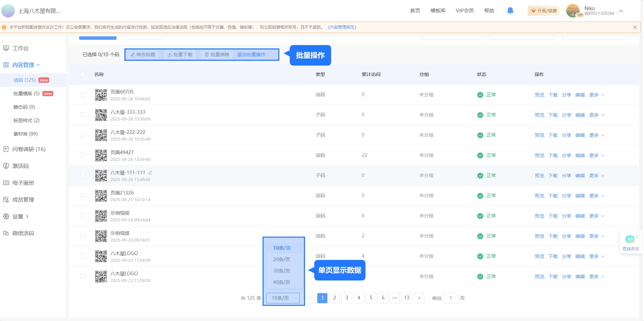This screenshot has width=644, height=321.
Task: Check the checkbox for 页面49427
Action: [x=83, y=155]
